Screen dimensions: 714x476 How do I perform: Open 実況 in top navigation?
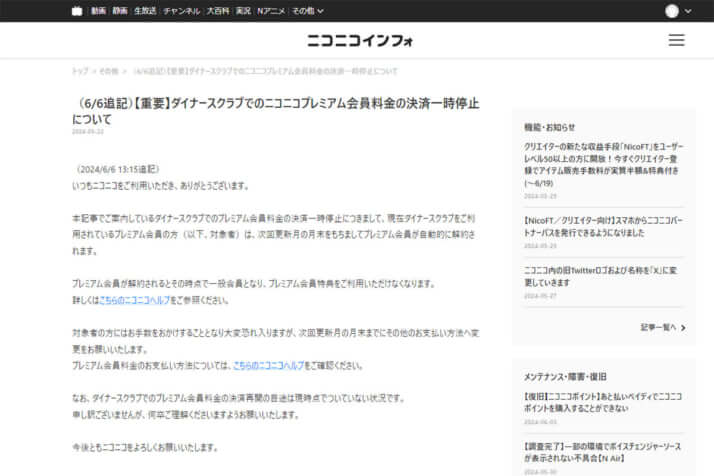(x=243, y=11)
